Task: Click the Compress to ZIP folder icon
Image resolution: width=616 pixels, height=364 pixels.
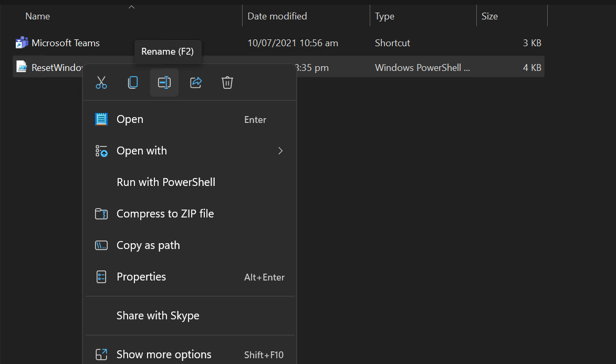Action: [x=101, y=214]
